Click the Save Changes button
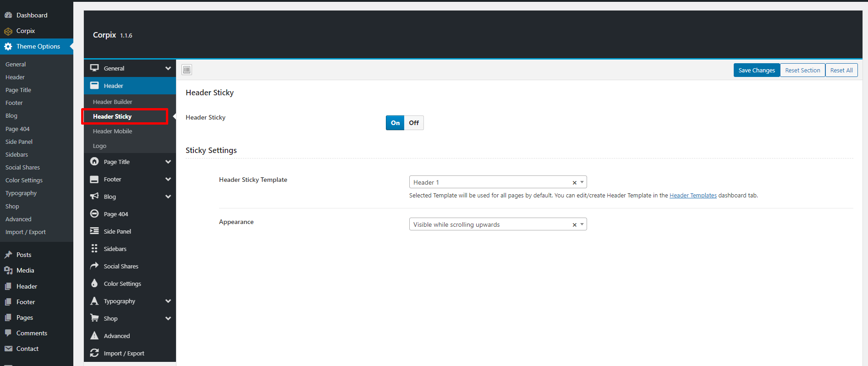Image resolution: width=868 pixels, height=366 pixels. tap(757, 70)
